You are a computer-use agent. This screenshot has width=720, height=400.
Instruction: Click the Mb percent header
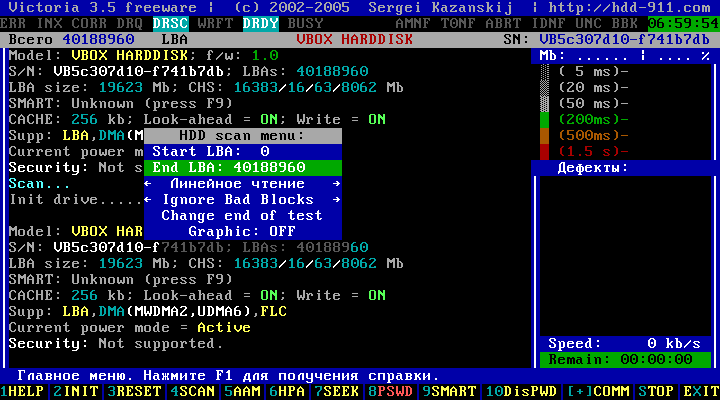tap(624, 56)
